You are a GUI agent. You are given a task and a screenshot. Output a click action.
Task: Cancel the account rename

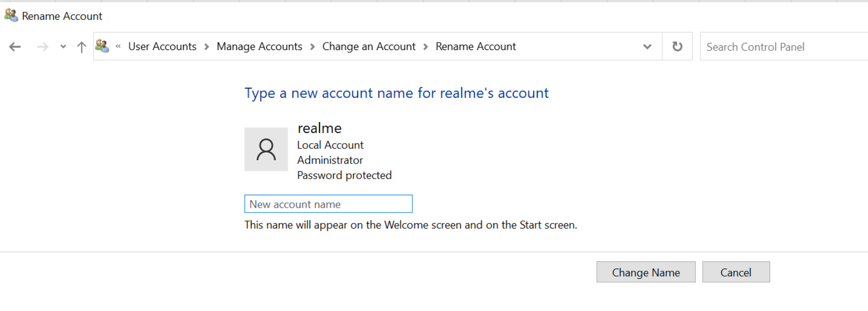tap(736, 272)
